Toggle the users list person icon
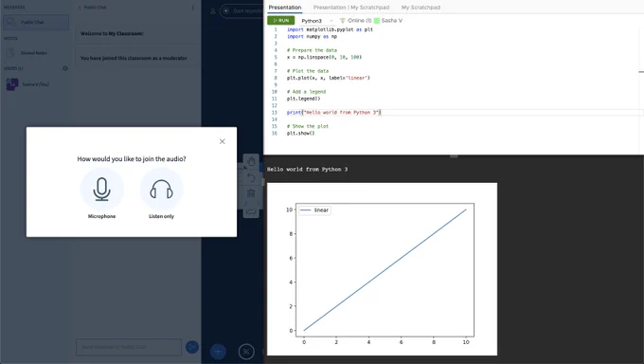Image resolution: width=644 pixels, height=364 pixels. 213,11
